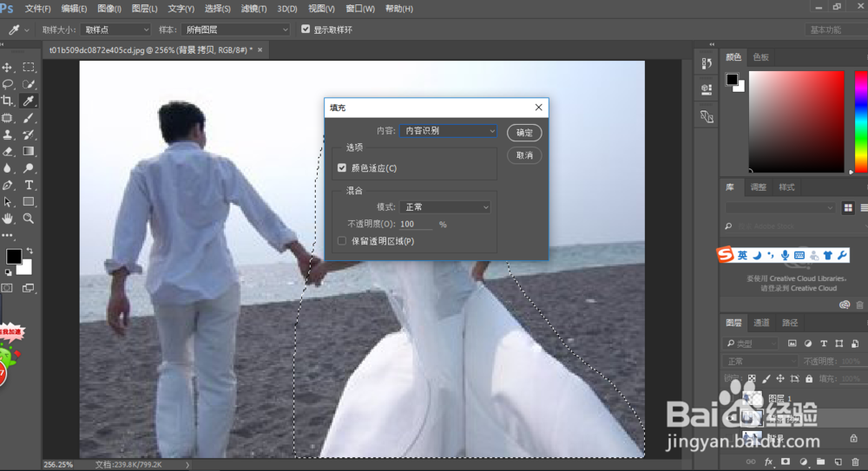Select the Gradient tool
Viewport: 868px width, 471px height.
click(x=29, y=151)
